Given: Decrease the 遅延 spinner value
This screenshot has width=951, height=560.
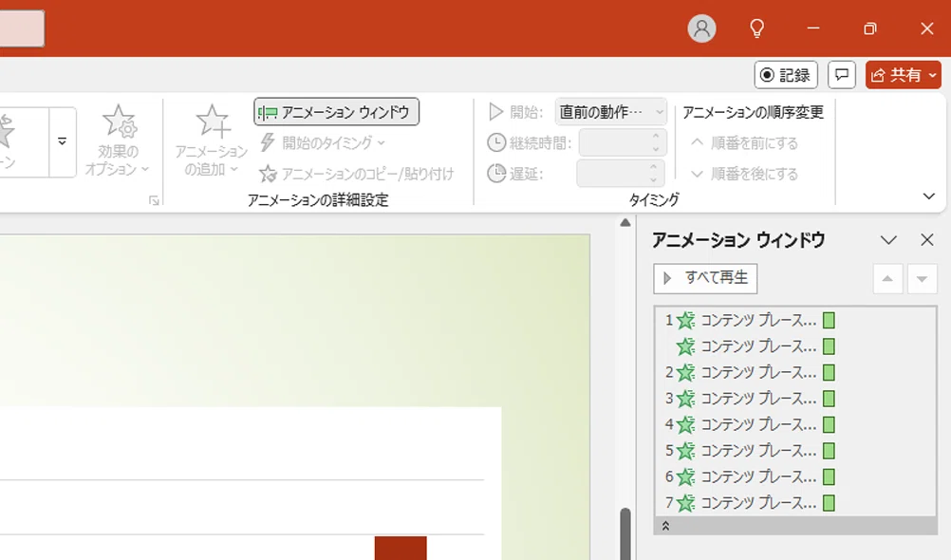Looking at the screenshot, I should [654, 180].
